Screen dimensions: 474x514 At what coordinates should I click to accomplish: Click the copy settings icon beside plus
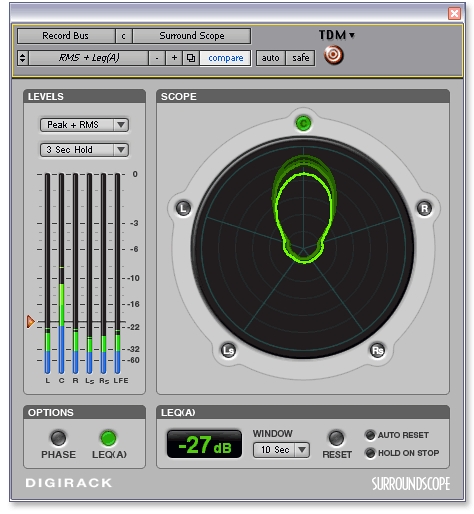coord(191,58)
